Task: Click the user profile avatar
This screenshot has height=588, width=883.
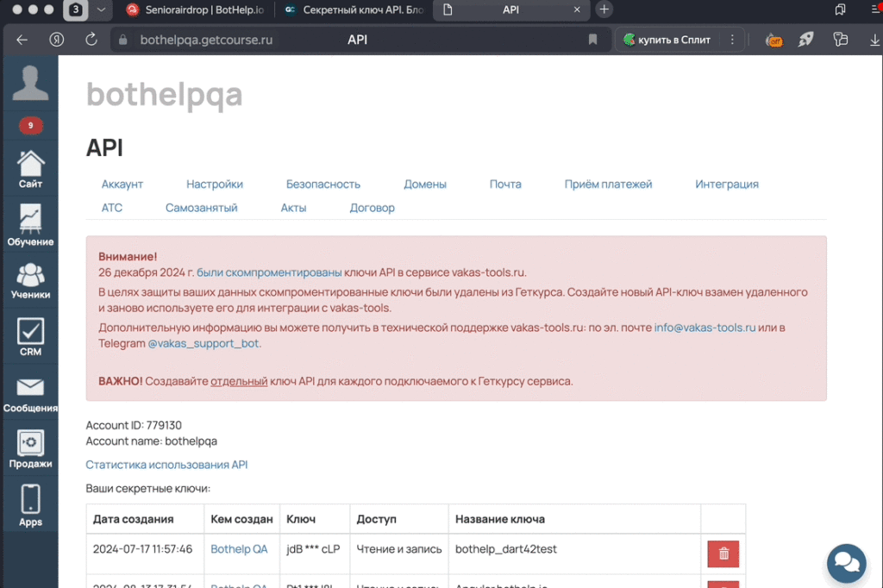Action: pos(30,83)
